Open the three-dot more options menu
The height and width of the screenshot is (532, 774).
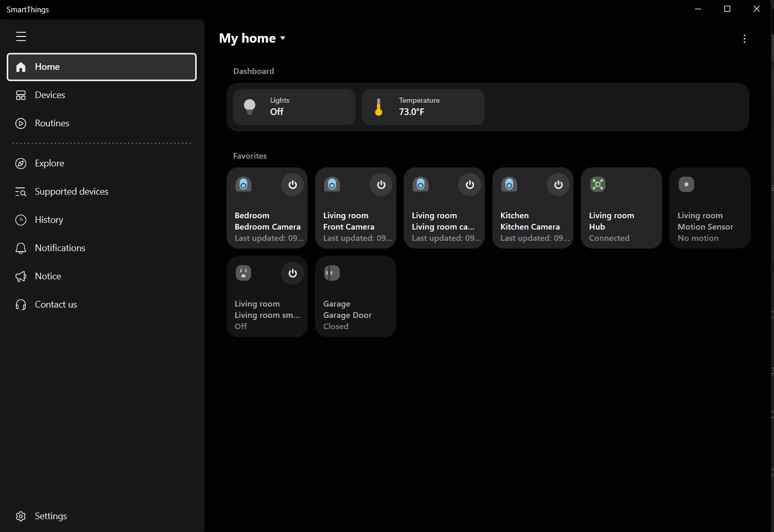tap(744, 39)
